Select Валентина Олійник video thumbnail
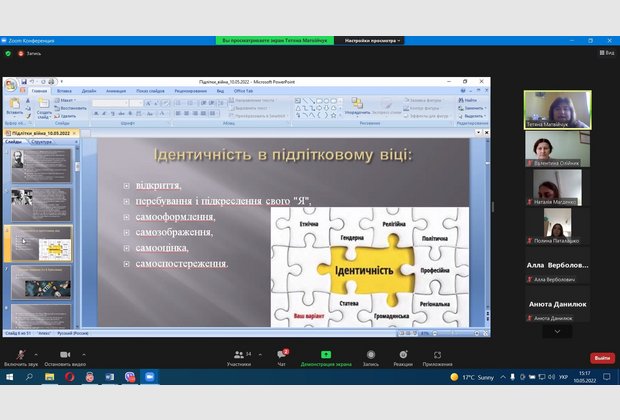 [x=557, y=148]
